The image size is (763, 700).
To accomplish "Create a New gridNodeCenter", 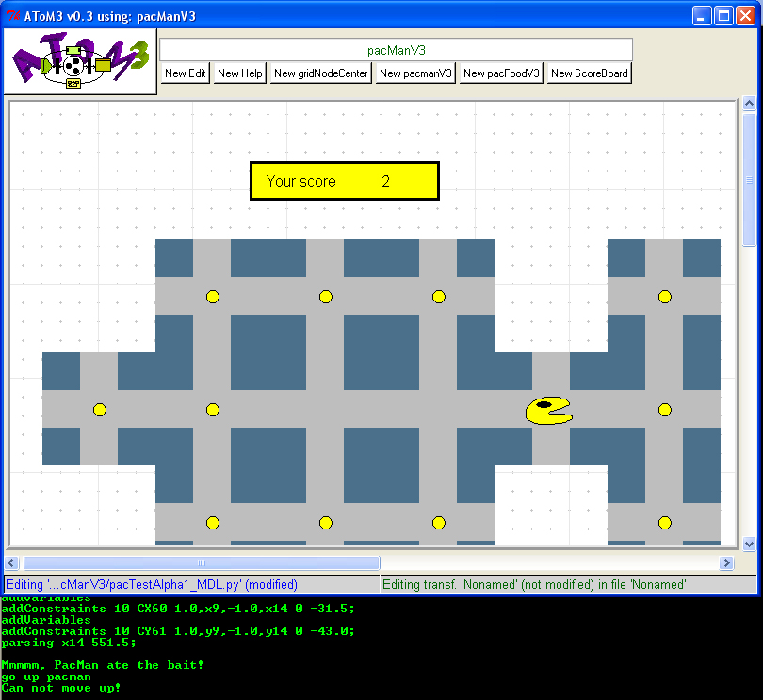I will coord(318,73).
